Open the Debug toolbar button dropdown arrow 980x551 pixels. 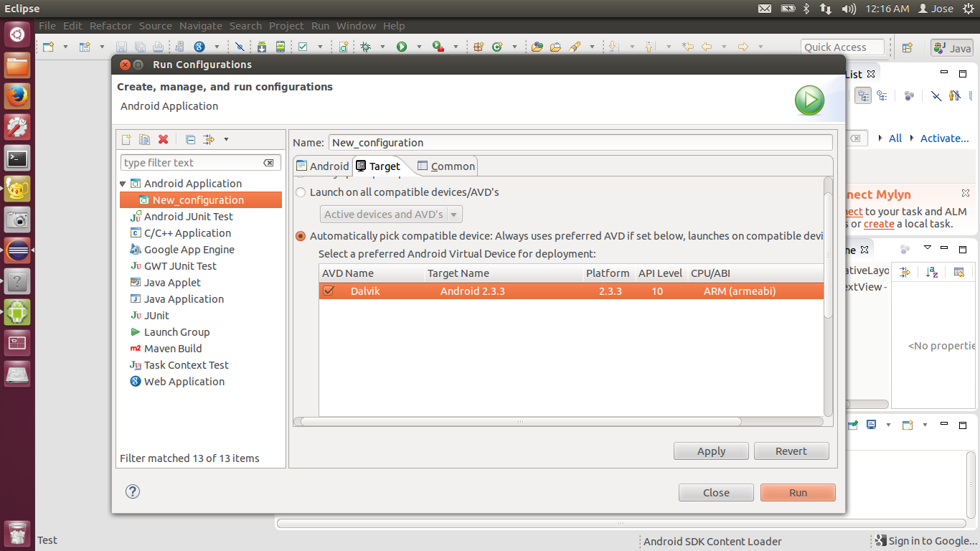(382, 47)
